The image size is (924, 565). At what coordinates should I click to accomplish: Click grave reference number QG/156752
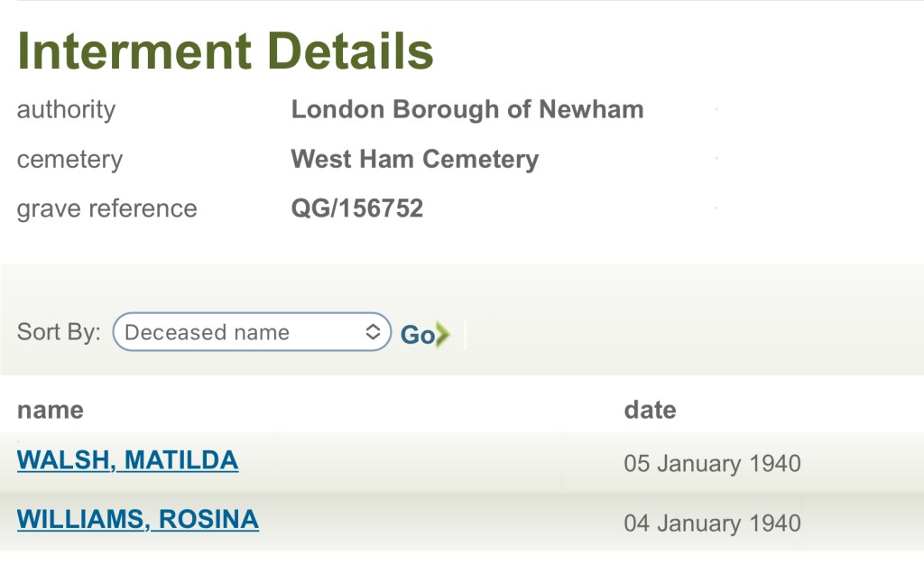pos(356,208)
